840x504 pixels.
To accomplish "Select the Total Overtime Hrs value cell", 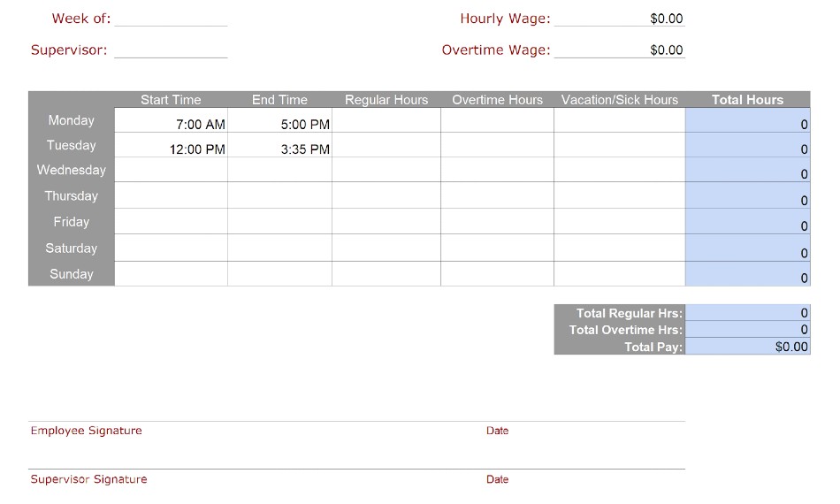I will pyautogui.click(x=747, y=330).
